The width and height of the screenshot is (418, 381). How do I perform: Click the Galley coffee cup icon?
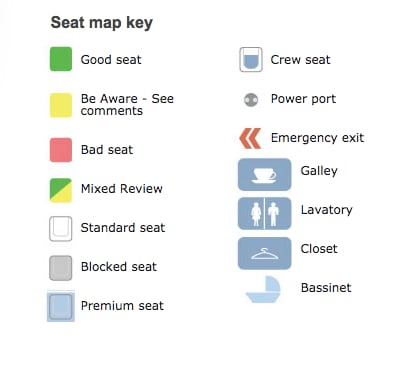click(264, 174)
